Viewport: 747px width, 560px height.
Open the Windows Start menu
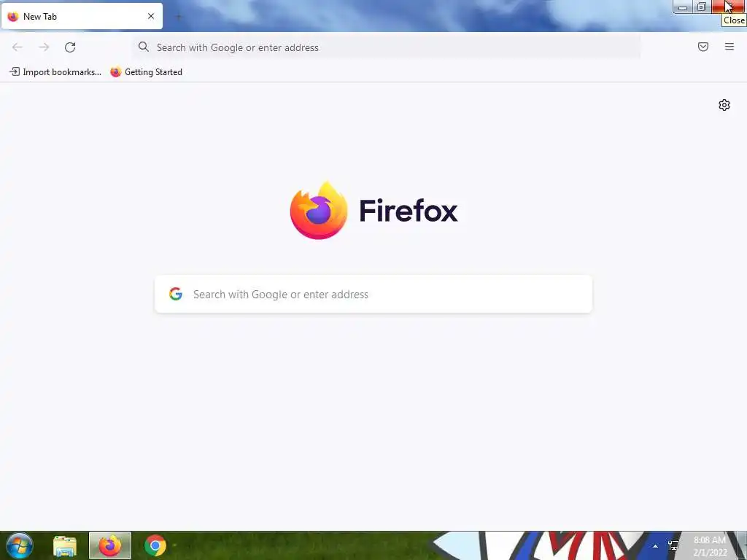pos(20,545)
